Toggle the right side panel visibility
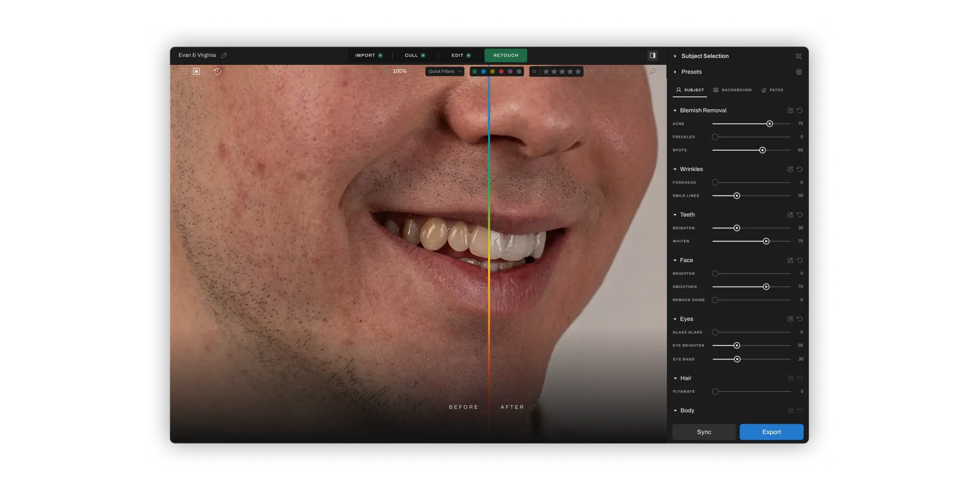980x491 pixels. point(652,56)
